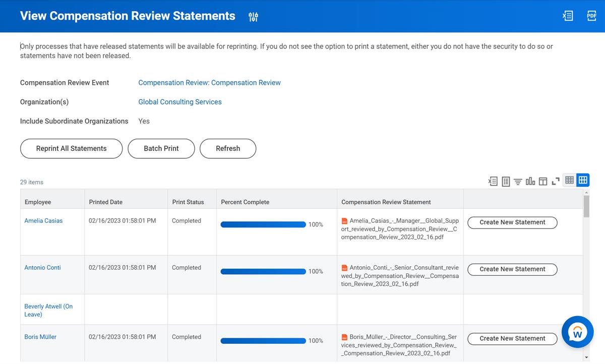Image resolution: width=605 pixels, height=364 pixels.
Task: Switch to compact grid view toggle
Action: pyautogui.click(x=569, y=180)
